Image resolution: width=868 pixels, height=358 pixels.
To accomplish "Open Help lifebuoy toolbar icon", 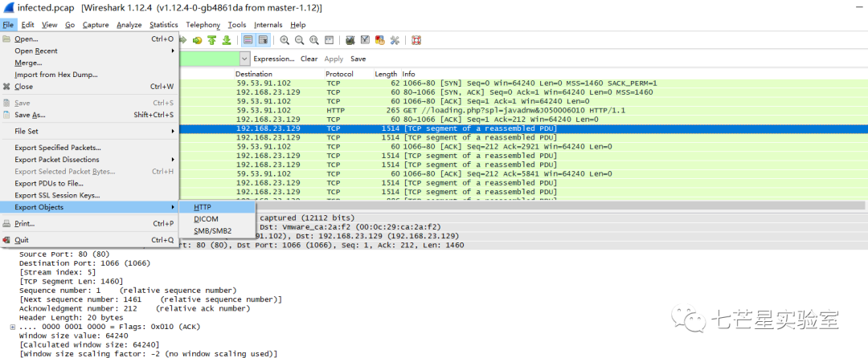I will pos(416,40).
